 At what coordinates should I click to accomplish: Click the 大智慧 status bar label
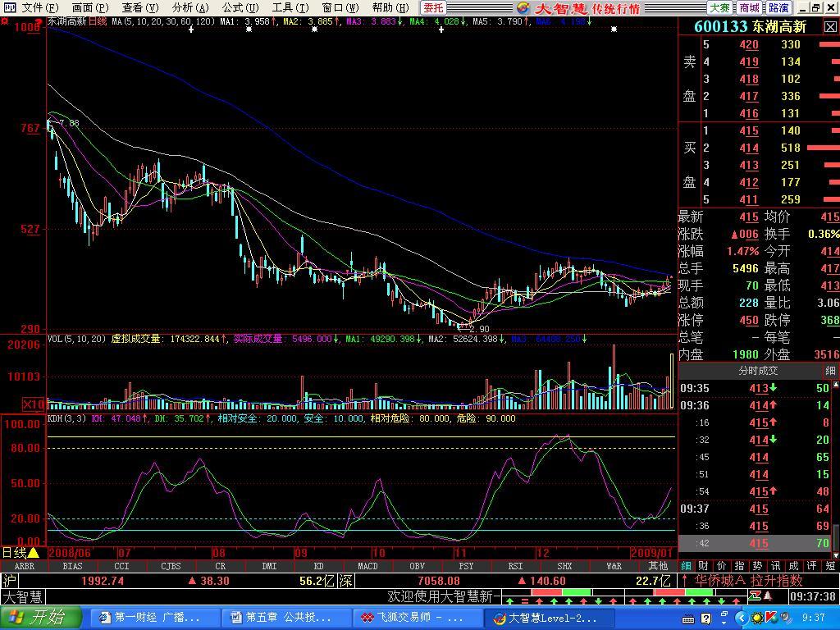click(x=22, y=597)
